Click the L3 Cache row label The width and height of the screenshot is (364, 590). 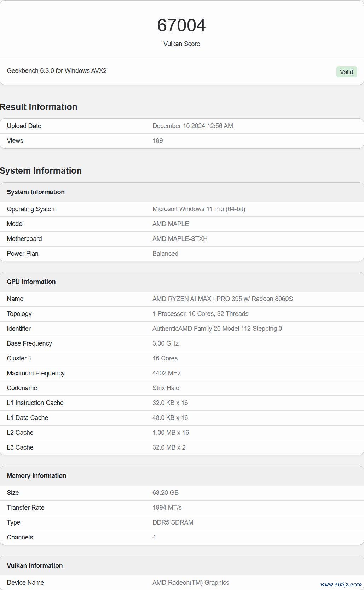pyautogui.click(x=20, y=447)
